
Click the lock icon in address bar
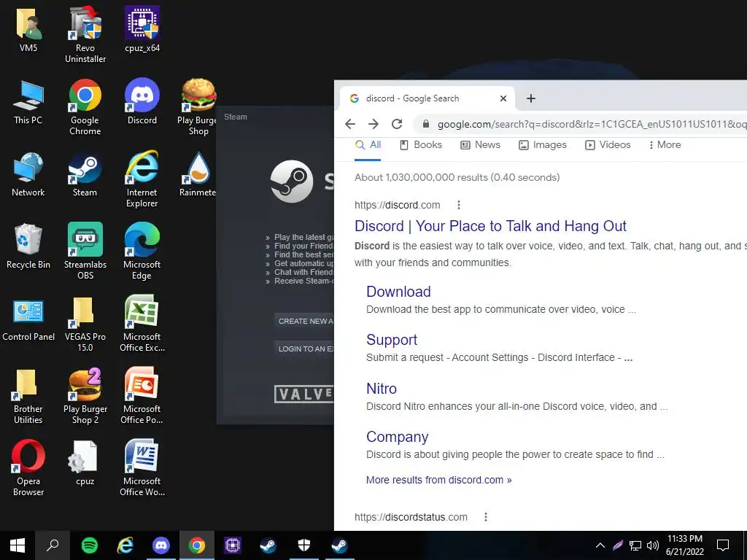pyautogui.click(x=426, y=124)
